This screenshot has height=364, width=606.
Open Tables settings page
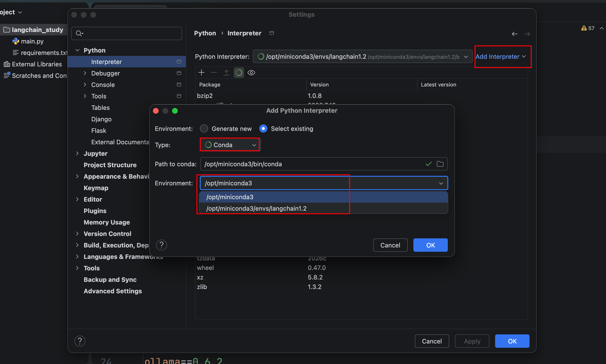point(100,108)
